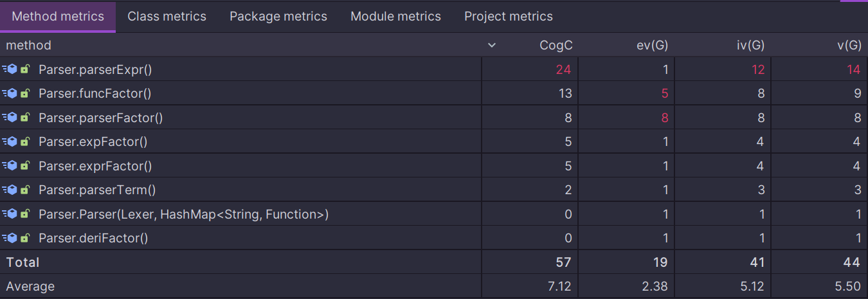Show the Project metrics tab
Screen dimensions: 868x299
tap(509, 17)
